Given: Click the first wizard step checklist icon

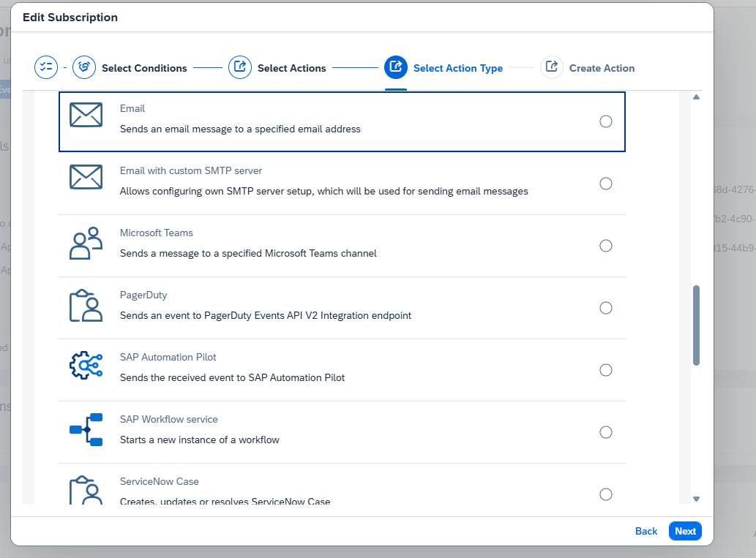Looking at the screenshot, I should click(46, 67).
